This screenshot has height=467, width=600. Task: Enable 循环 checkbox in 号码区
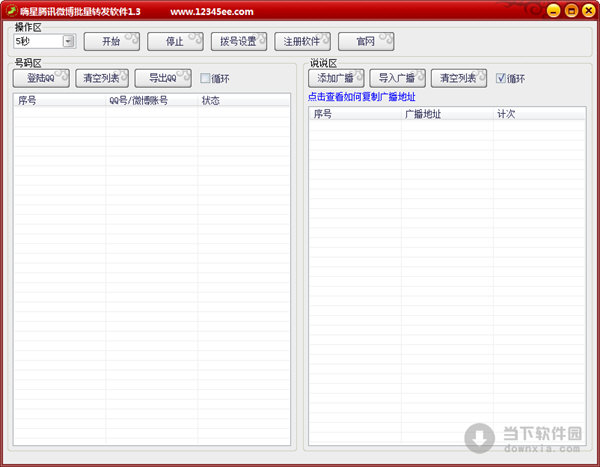point(205,78)
